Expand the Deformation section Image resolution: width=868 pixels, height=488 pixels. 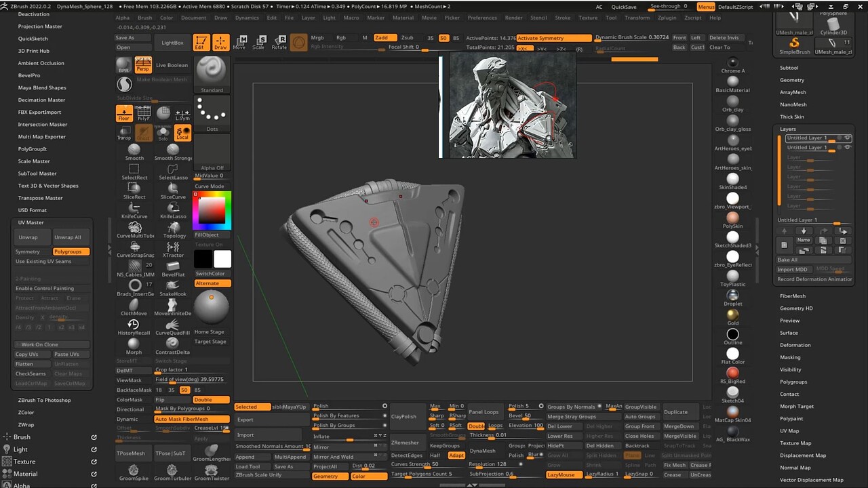[x=795, y=345]
